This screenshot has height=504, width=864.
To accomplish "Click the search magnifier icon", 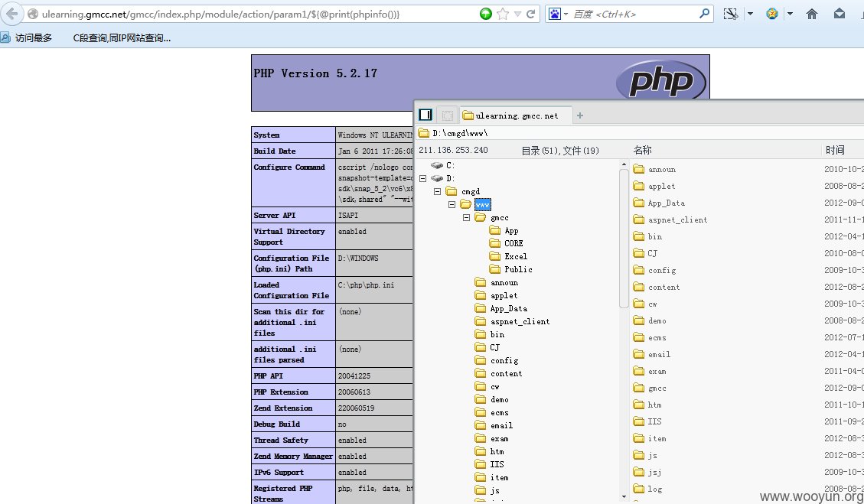I will [704, 14].
